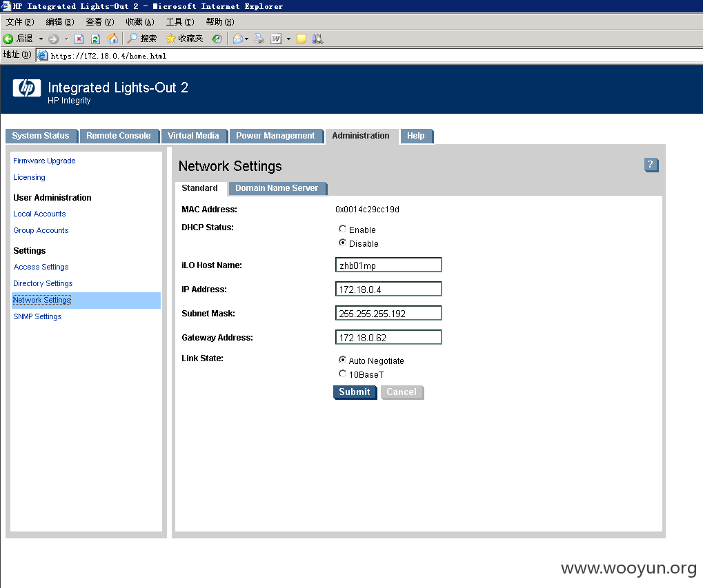Open Firmware Upgrade link
The image size is (703, 588).
tap(44, 161)
